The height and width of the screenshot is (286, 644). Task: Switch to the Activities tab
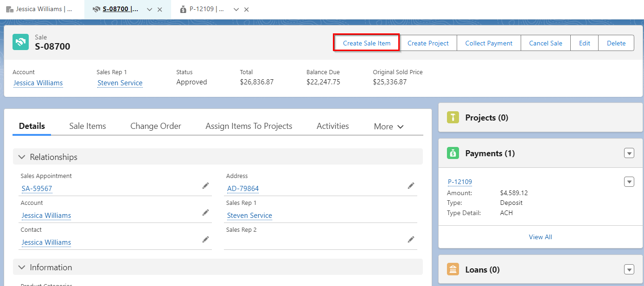[x=332, y=126]
